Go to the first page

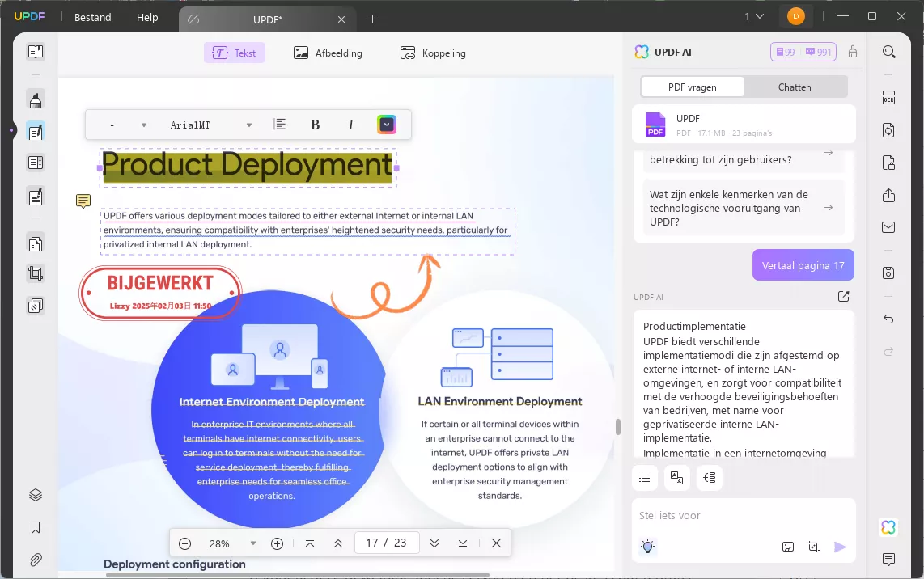coord(310,543)
